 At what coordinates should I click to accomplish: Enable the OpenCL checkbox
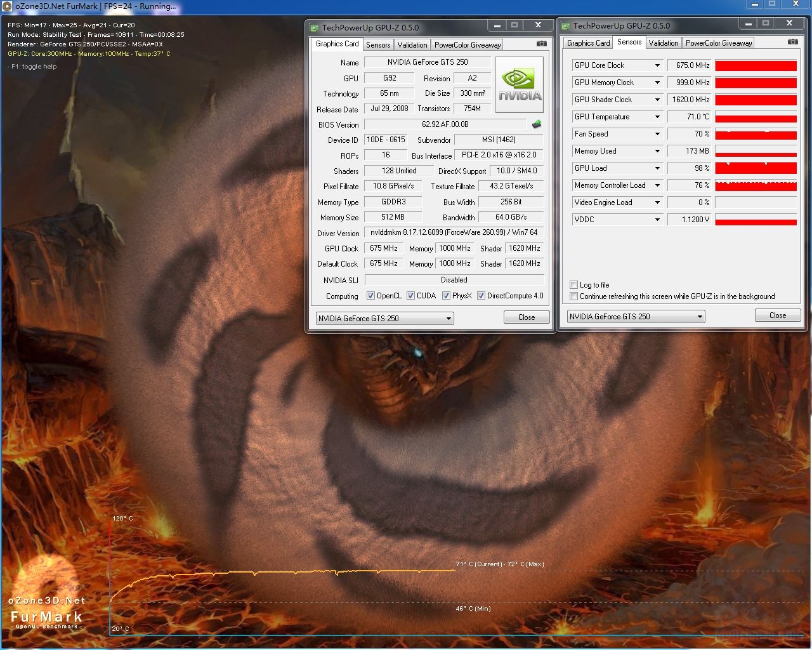point(371,296)
